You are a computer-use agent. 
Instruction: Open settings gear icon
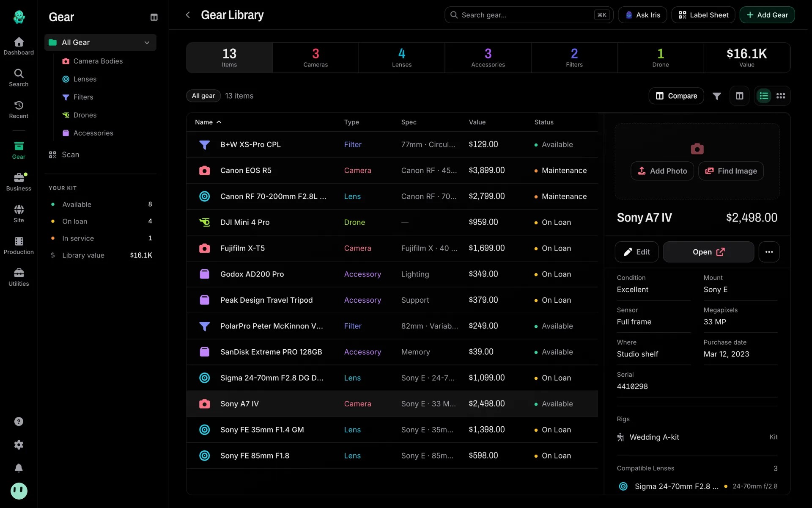(19, 444)
